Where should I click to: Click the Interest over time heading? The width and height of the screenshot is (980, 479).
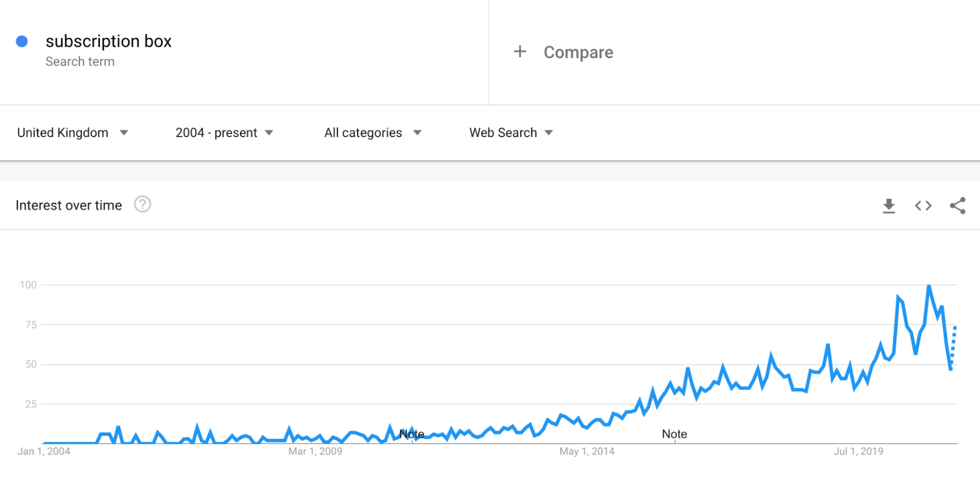(x=69, y=205)
